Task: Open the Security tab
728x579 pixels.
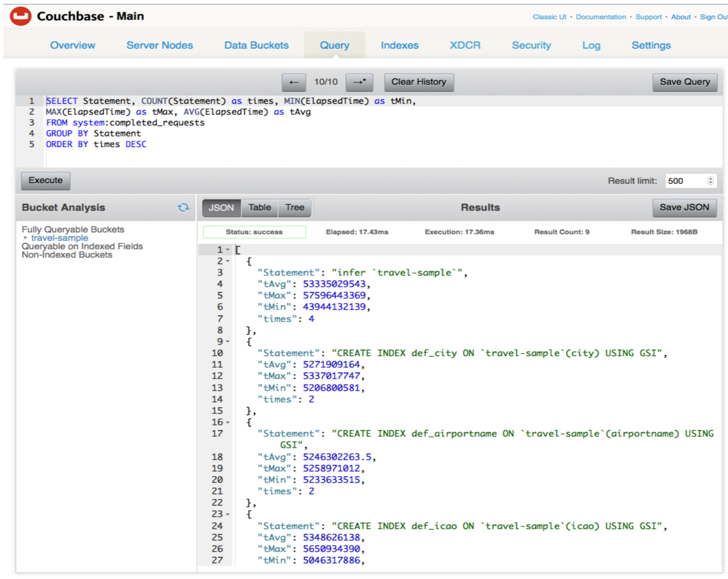Action: pyautogui.click(x=531, y=45)
